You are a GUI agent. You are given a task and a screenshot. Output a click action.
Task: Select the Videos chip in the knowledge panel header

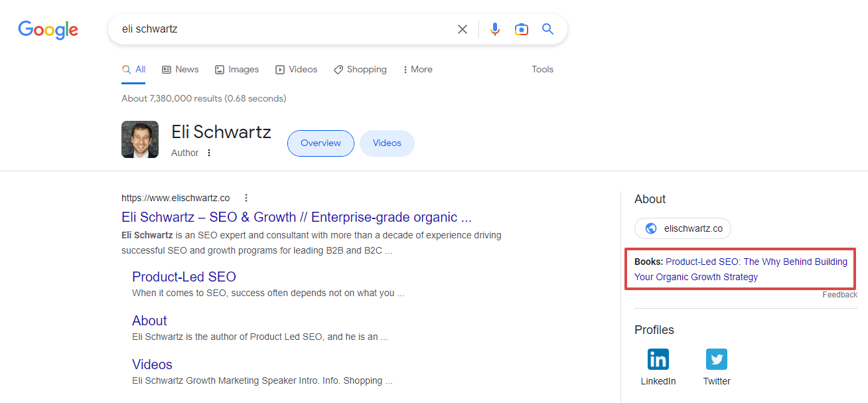(x=387, y=143)
